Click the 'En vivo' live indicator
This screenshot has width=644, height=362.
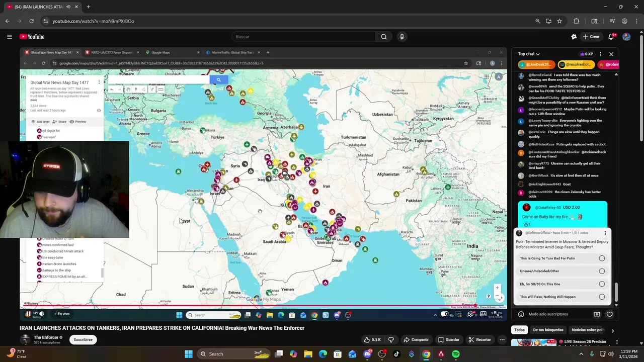[62, 314]
